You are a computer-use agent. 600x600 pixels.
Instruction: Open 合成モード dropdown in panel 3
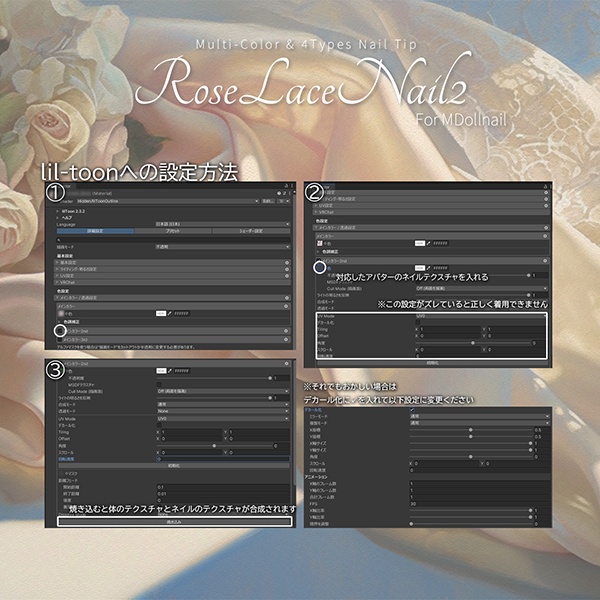pyautogui.click(x=223, y=404)
